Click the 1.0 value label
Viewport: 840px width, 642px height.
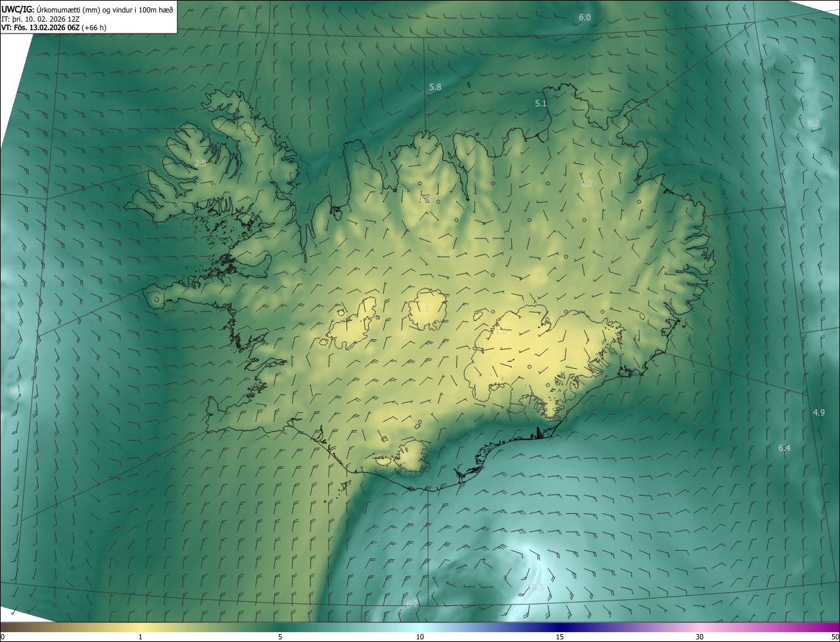[501, 332]
